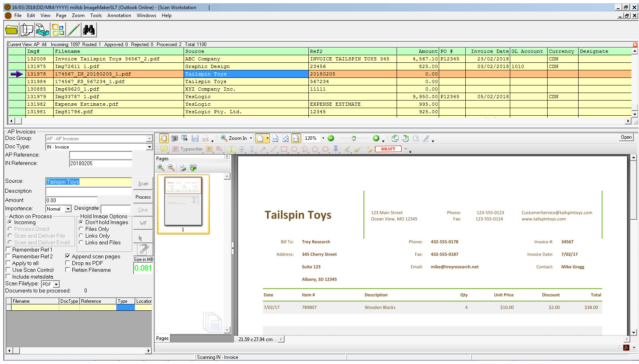Image resolution: width=639 pixels, height=364 pixels.
Task: Select row with Graphic Design source
Action: [319, 66]
